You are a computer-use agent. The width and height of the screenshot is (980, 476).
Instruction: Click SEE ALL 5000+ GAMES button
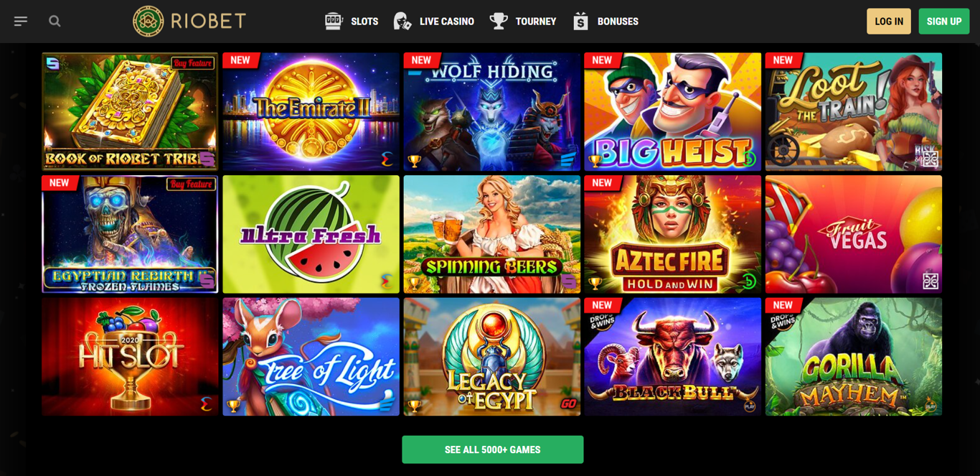493,449
